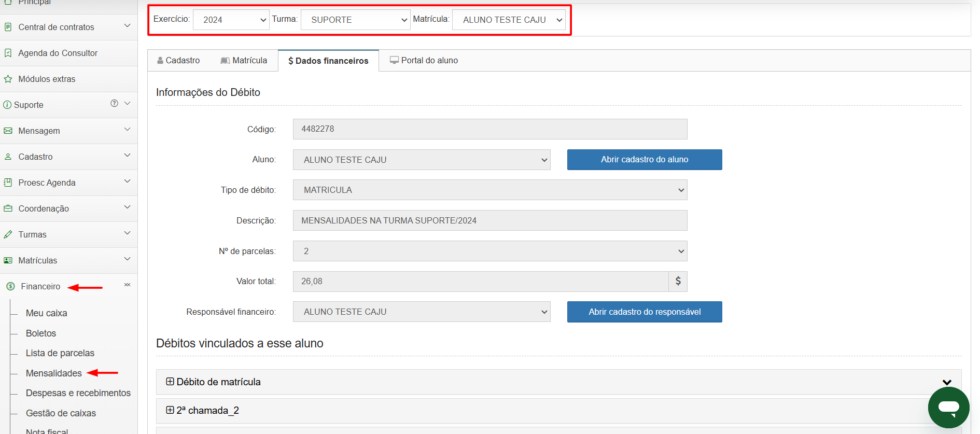This screenshot has width=980, height=434.
Task: Select the Dados financeiros tab
Action: click(x=328, y=61)
